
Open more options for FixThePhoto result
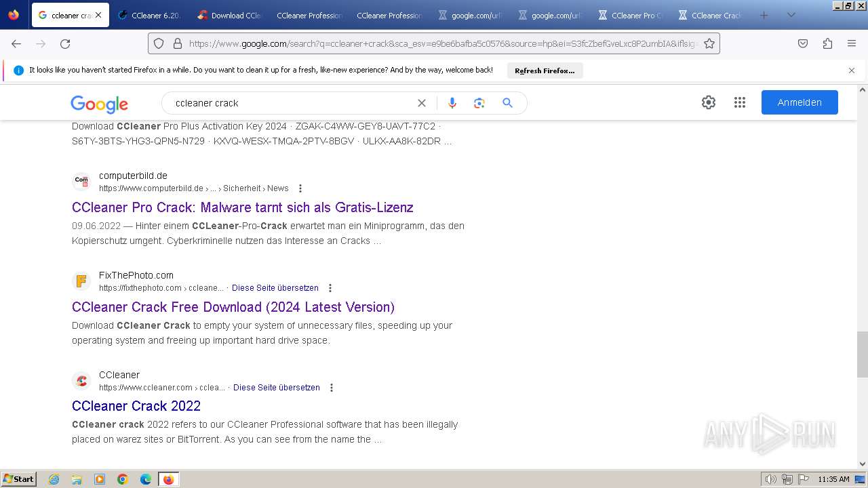(x=330, y=288)
